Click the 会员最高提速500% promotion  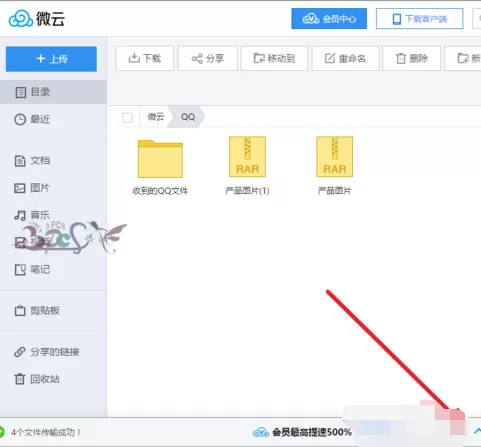302,432
